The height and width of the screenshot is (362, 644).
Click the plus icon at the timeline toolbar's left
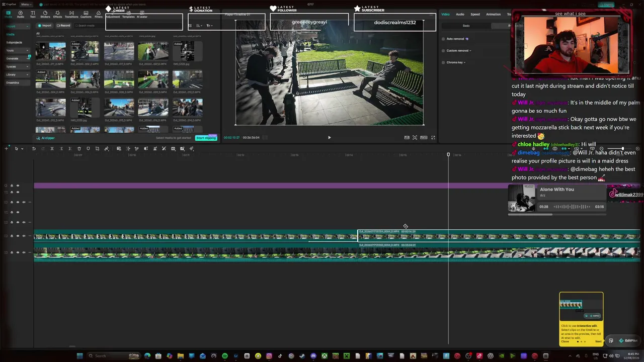point(6,148)
